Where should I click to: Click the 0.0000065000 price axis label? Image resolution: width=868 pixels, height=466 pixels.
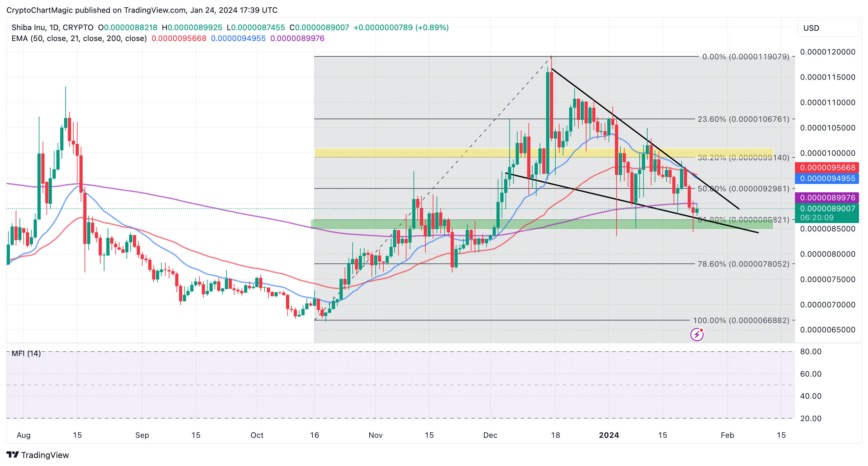click(828, 330)
